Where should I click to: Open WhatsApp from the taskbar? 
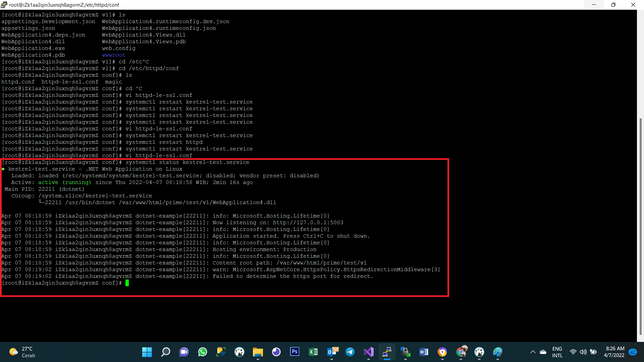coord(203,352)
